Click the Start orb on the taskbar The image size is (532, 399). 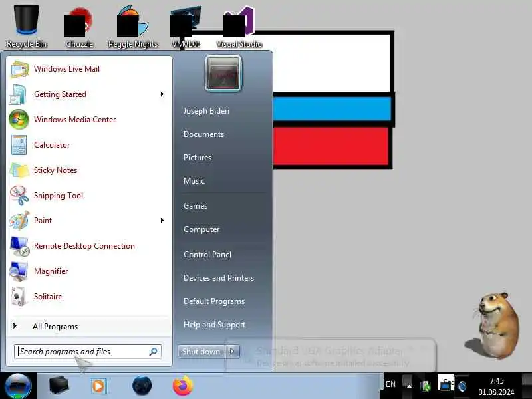click(x=19, y=386)
